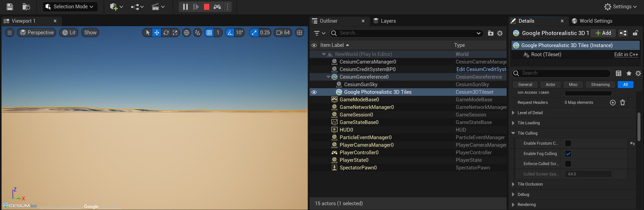644x210 pixels.
Task: Switch to the Layers tab
Action: tap(384, 21)
